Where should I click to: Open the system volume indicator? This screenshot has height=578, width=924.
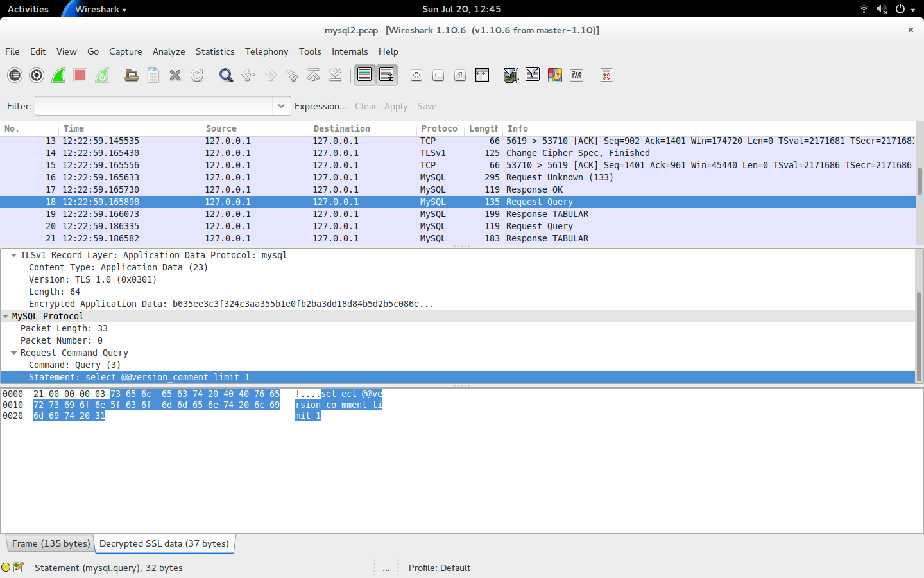click(882, 9)
